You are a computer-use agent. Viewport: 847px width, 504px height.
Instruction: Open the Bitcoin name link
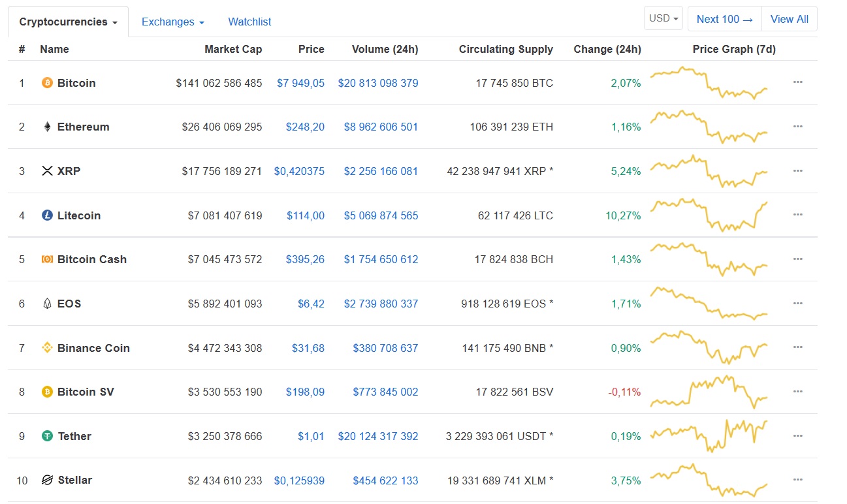point(76,83)
